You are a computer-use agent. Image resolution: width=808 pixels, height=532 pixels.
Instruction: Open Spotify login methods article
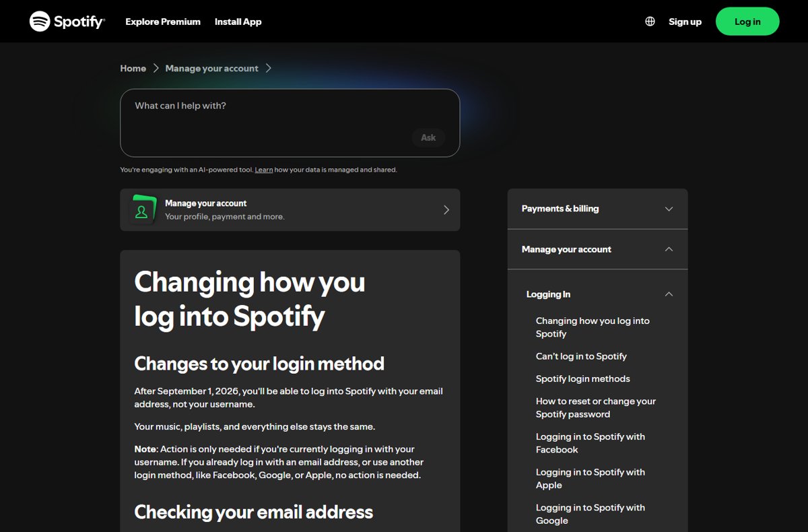pyautogui.click(x=583, y=378)
